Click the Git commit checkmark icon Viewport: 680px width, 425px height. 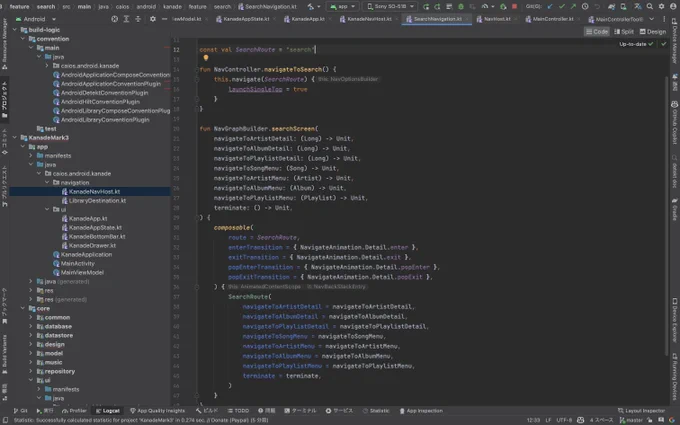[x=562, y=7]
